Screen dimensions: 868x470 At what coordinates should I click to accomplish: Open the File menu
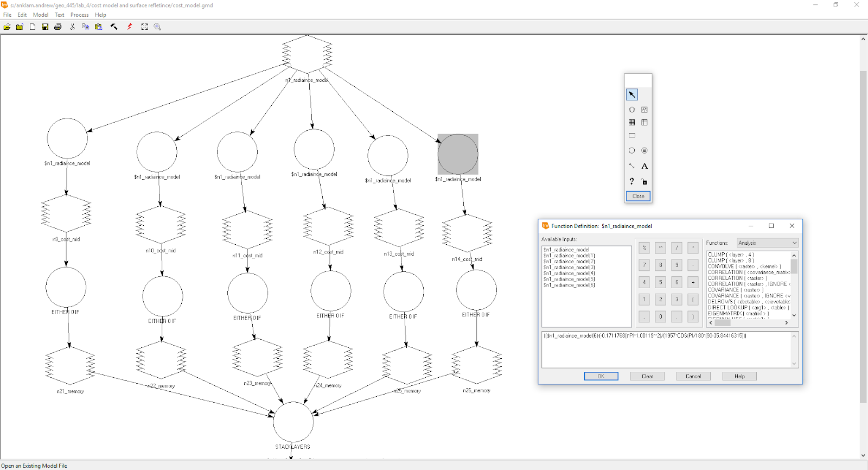pos(7,15)
